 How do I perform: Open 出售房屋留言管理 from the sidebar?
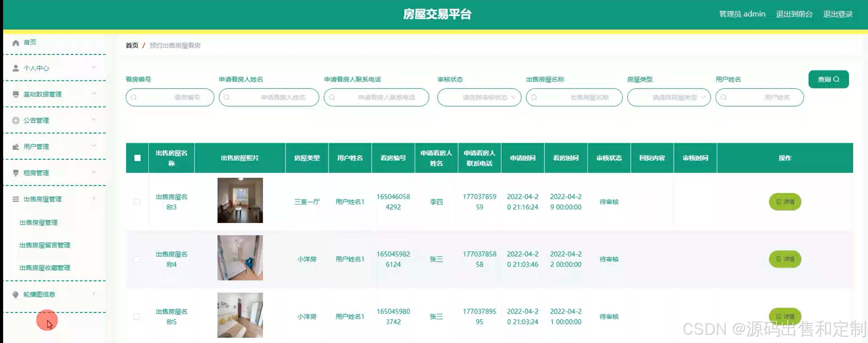point(45,245)
